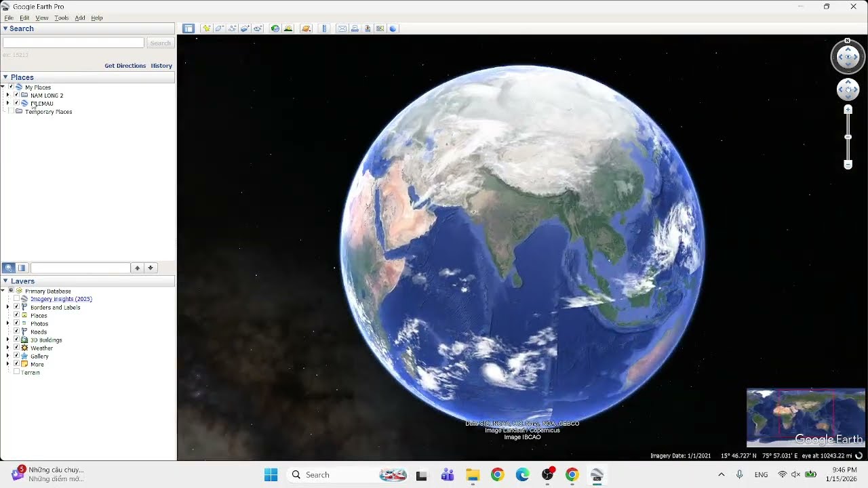
Task: Click the split-view icon beside Places search
Action: (22, 268)
